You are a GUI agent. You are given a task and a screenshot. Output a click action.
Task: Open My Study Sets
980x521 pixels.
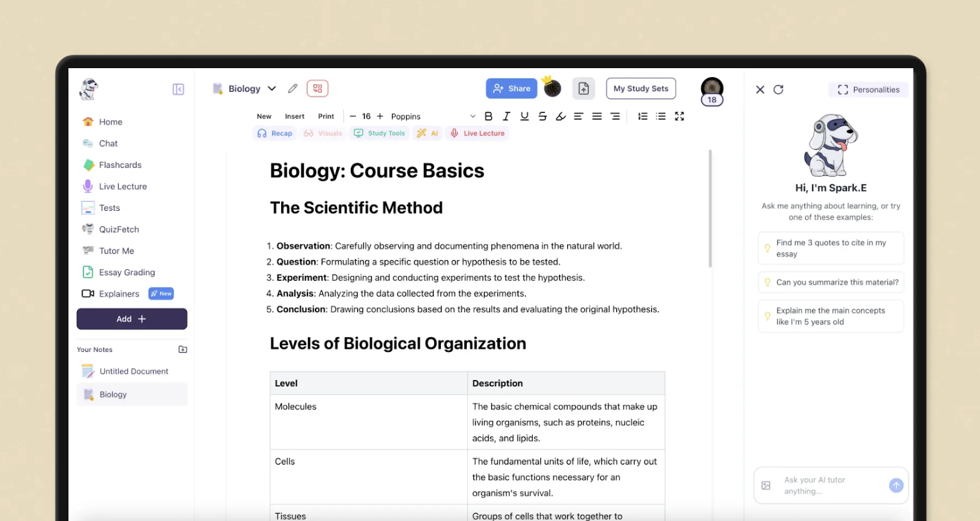641,88
